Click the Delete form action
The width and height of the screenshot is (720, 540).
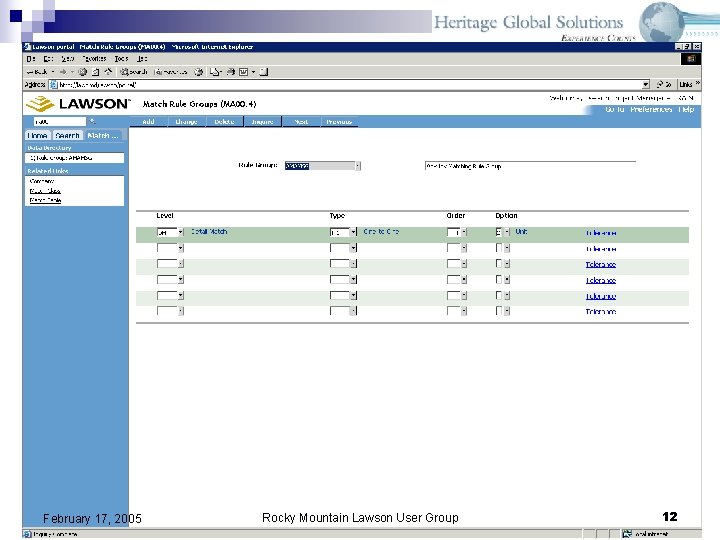click(224, 122)
